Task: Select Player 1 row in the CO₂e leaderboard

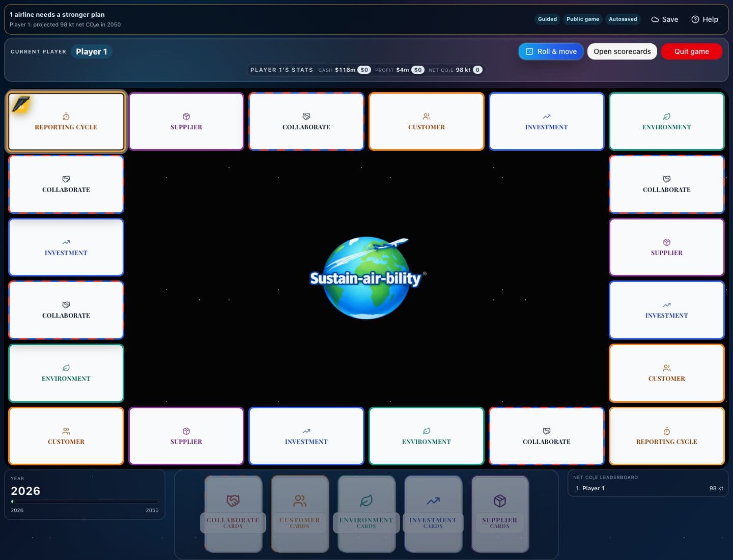Action: [x=648, y=488]
